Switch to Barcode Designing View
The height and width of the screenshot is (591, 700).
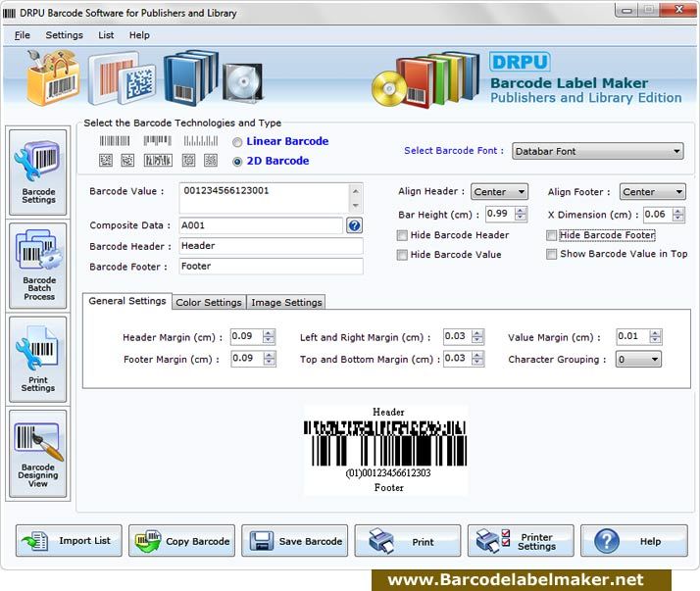point(38,453)
